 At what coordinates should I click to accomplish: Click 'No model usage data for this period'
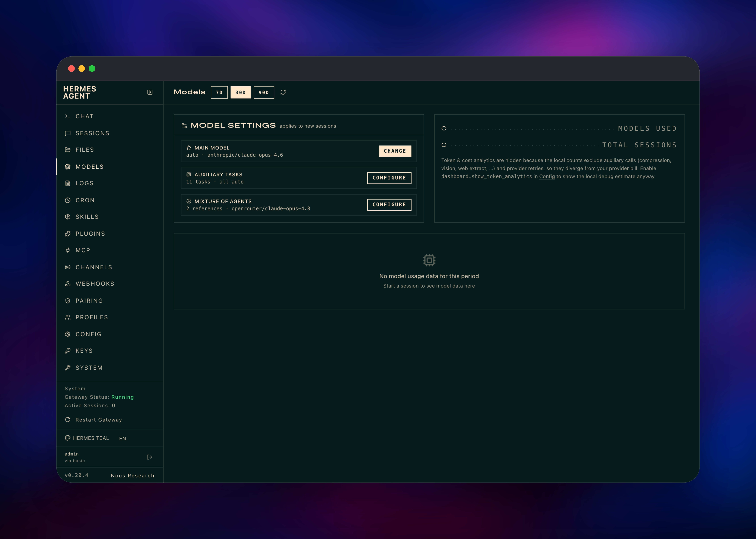click(x=429, y=276)
